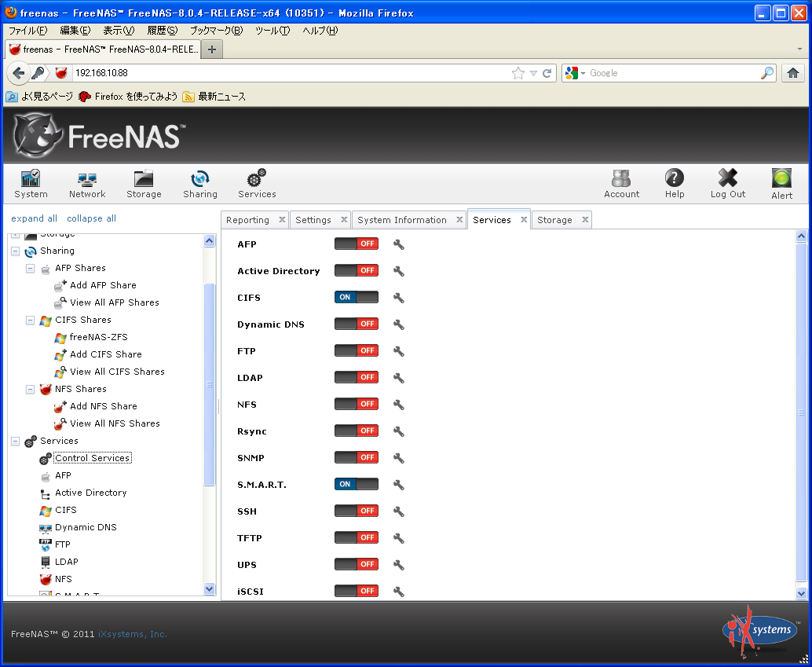Collapse the NFS Shares tree node
The image size is (812, 667).
click(x=31, y=389)
